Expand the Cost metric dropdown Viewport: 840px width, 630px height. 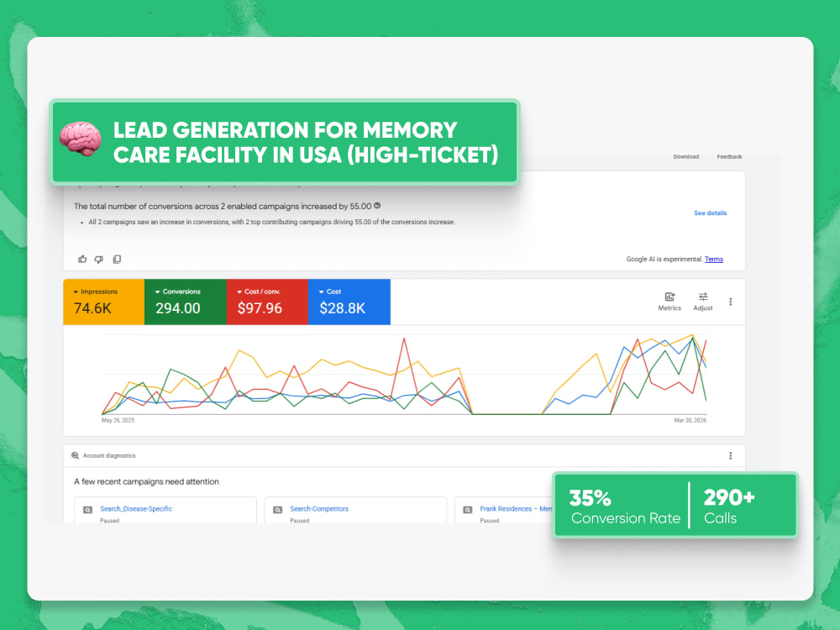(x=322, y=292)
